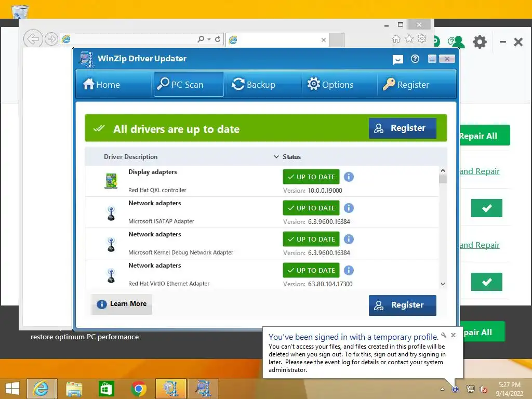
Task: Show info for Microsoft ISATAP Adapter driver
Action: 349,208
